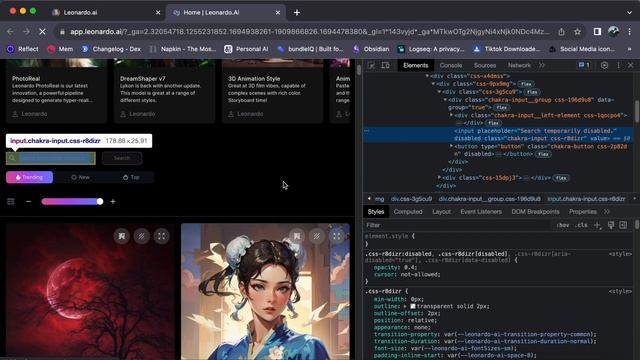Select the div.chakra-input__group breadcrumb
This screenshot has height=360, width=640.
(x=489, y=199)
